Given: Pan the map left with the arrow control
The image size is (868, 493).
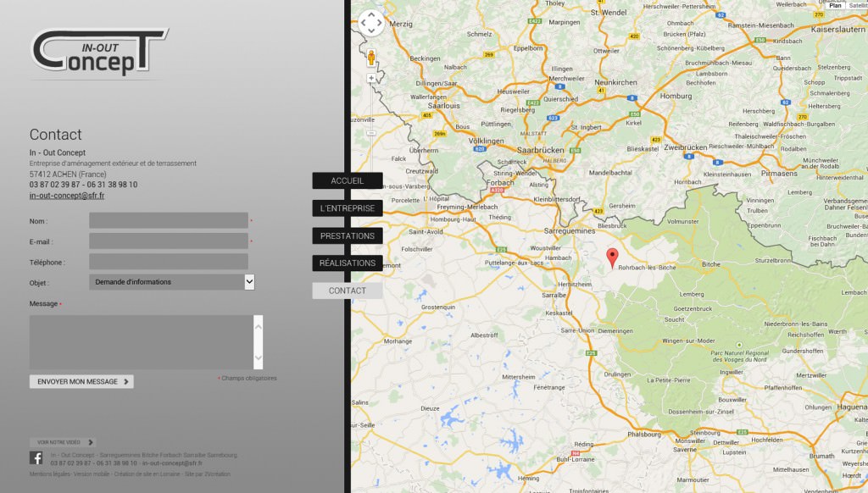Looking at the screenshot, I should tap(363, 23).
